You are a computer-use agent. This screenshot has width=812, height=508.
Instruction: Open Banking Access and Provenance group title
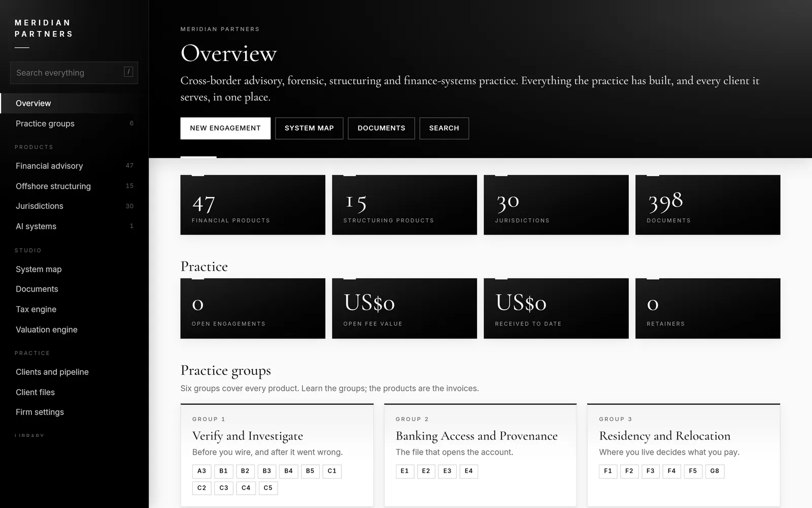click(477, 436)
